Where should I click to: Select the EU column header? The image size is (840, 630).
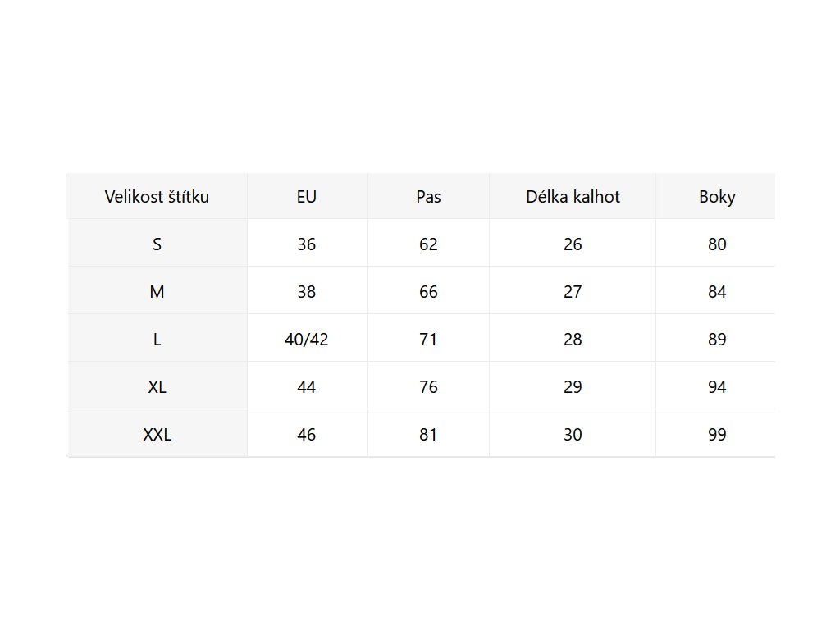tap(307, 197)
